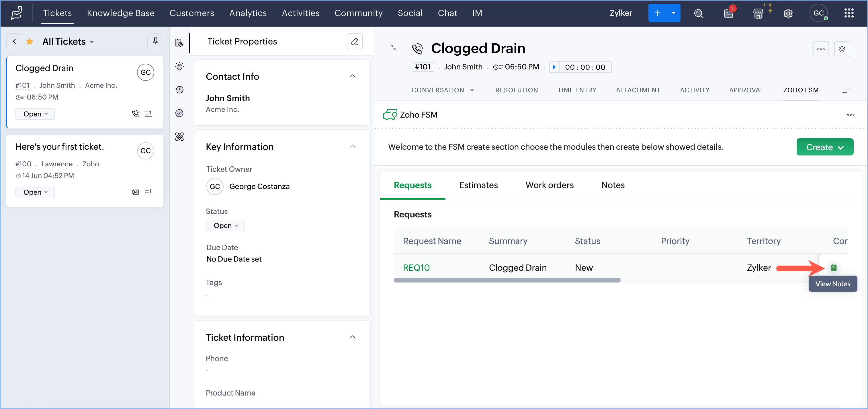The width and height of the screenshot is (868, 409).
Task: Open Status dropdown in Key Information
Action: point(225,225)
